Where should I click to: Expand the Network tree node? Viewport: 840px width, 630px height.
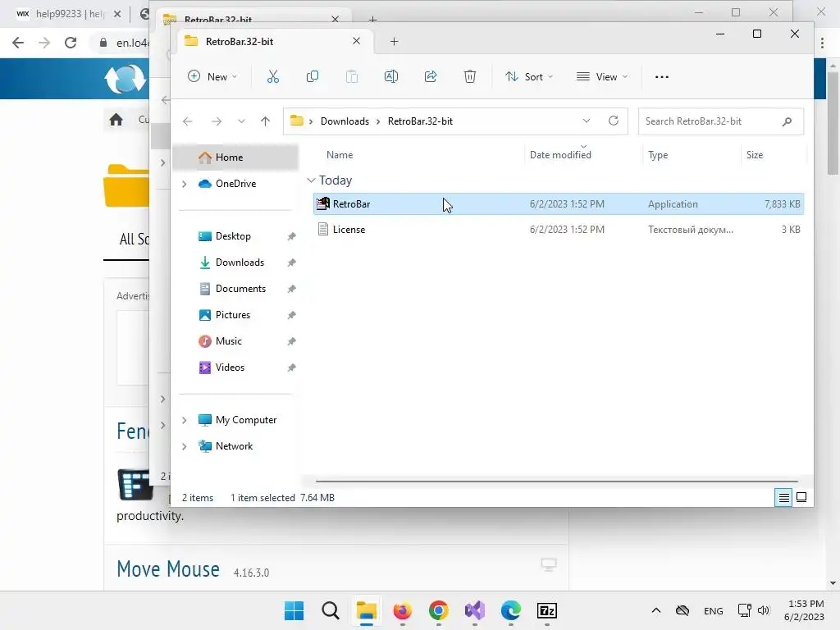pyautogui.click(x=185, y=446)
